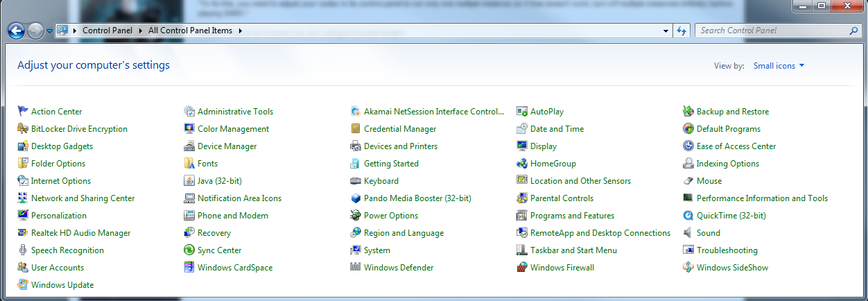
Task: Open the recent pages dropdown beside Forward
Action: click(x=49, y=31)
